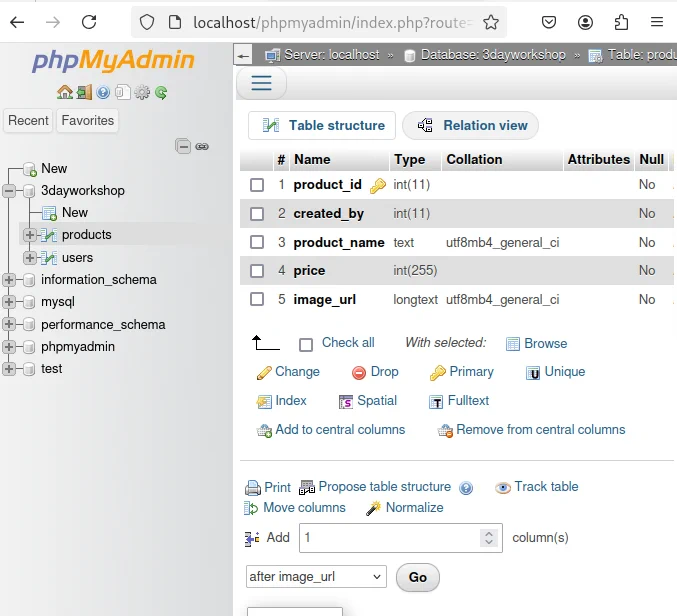Expand the phpmyadmin database node
Viewport: 677px width, 616px height.
[9, 347]
